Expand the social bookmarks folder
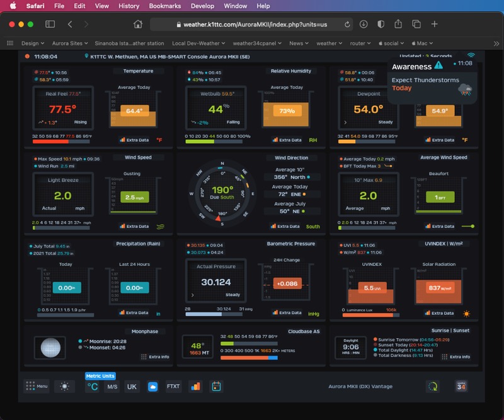The image size is (504, 420). (x=391, y=43)
